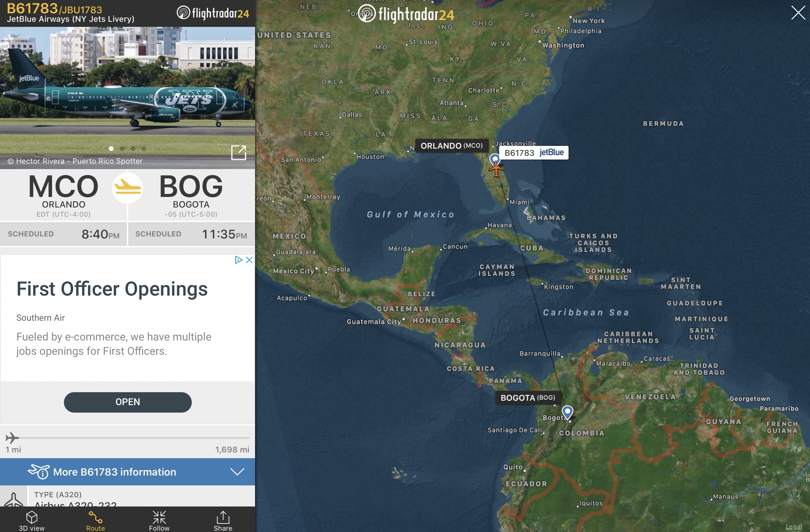Close the ad with the X button
The height and width of the screenshot is (532, 810).
coord(249,260)
